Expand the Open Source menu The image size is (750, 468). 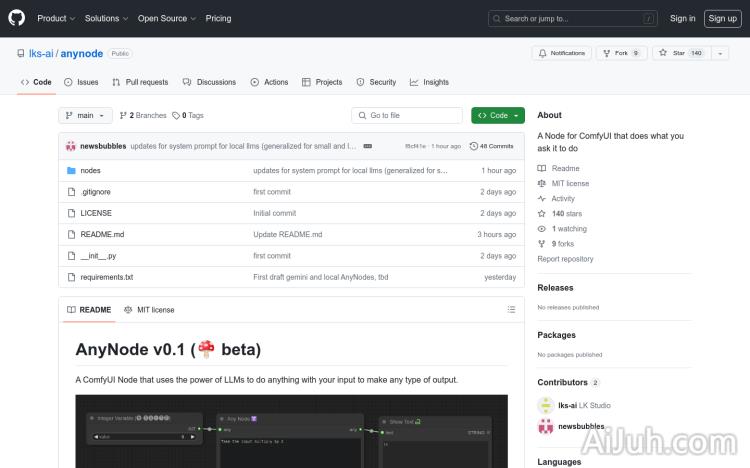pyautogui.click(x=166, y=18)
